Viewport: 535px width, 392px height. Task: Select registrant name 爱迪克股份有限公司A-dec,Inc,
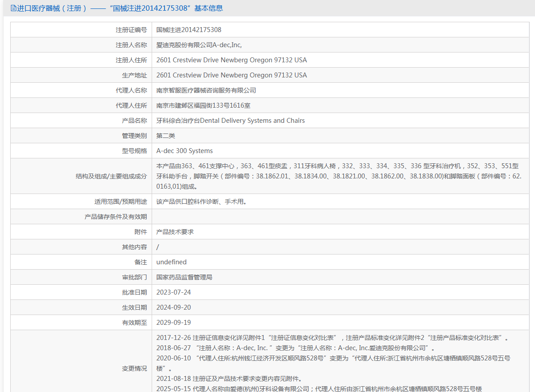(199, 45)
